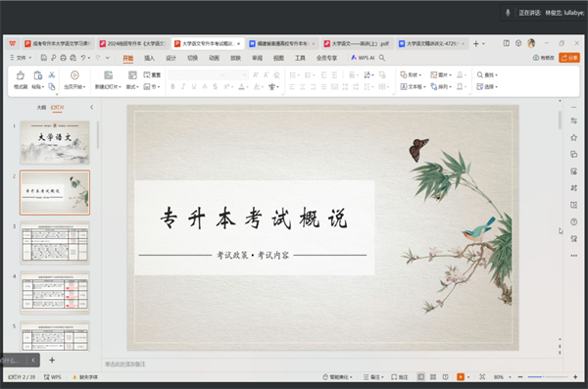This screenshot has height=389, width=588.
Task: Select slide 4 thumbnail
Action: tap(55, 293)
